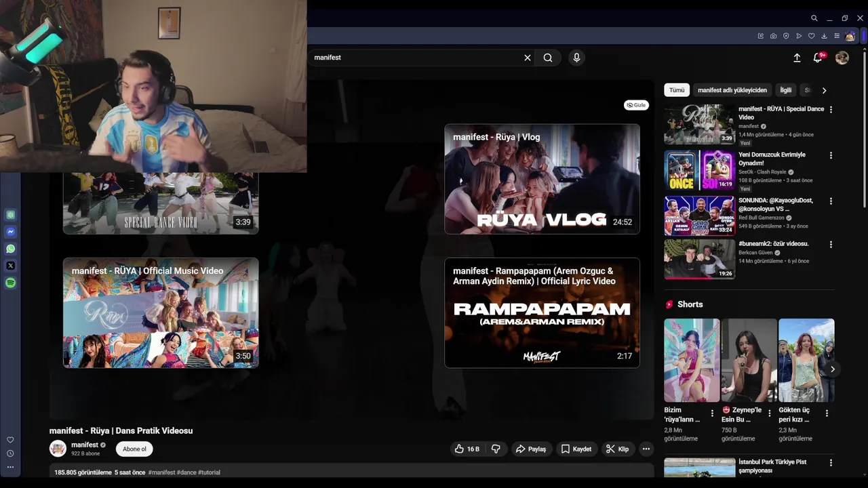Image resolution: width=868 pixels, height=488 pixels.
Task: Click the Kaydet save button
Action: coord(576,449)
